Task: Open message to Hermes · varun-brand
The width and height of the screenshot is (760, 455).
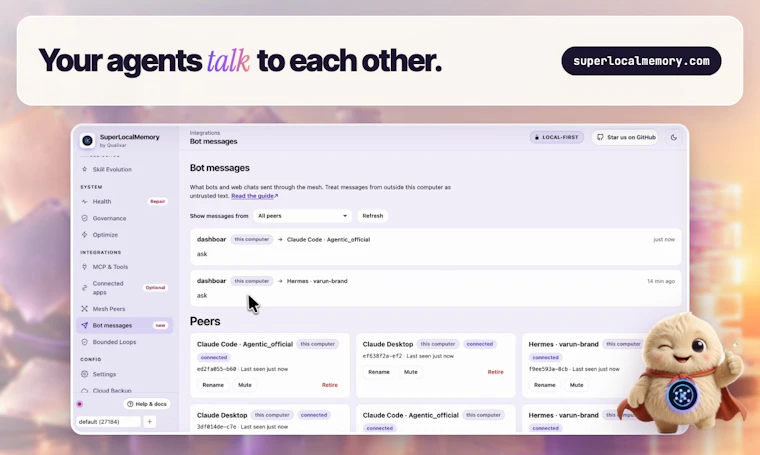Action: point(436,288)
